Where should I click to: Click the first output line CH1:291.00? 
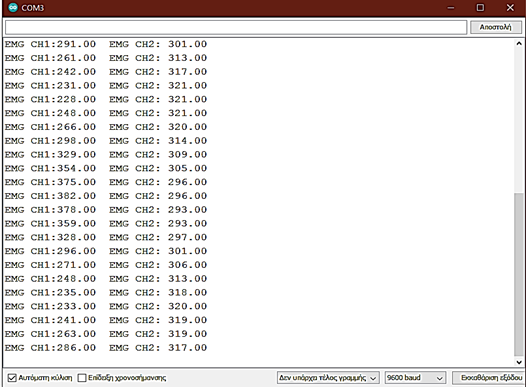106,44
